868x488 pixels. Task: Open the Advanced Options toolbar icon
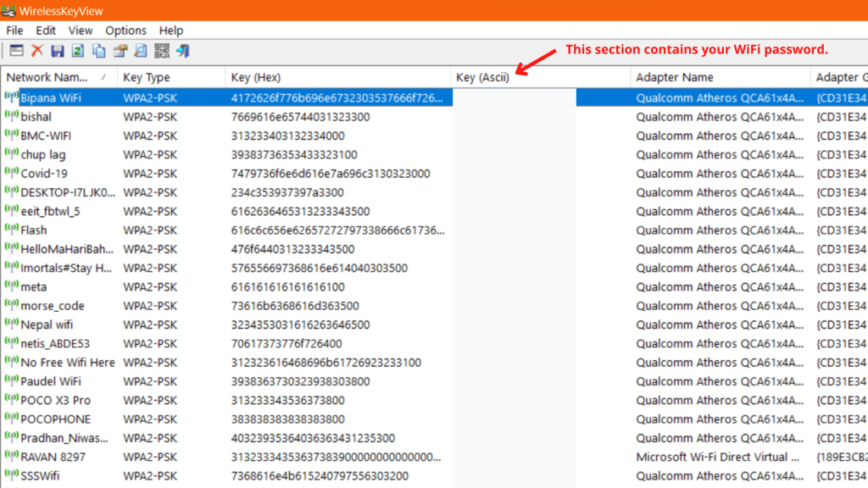(x=17, y=51)
